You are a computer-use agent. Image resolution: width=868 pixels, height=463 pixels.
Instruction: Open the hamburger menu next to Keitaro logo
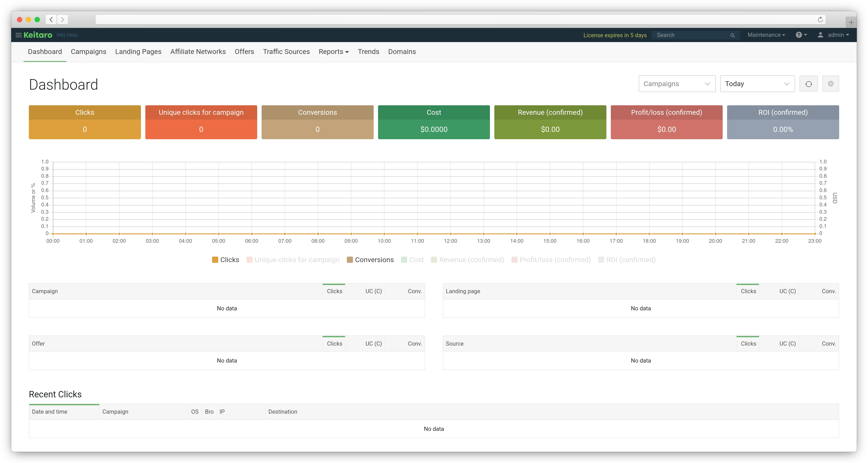[18, 35]
